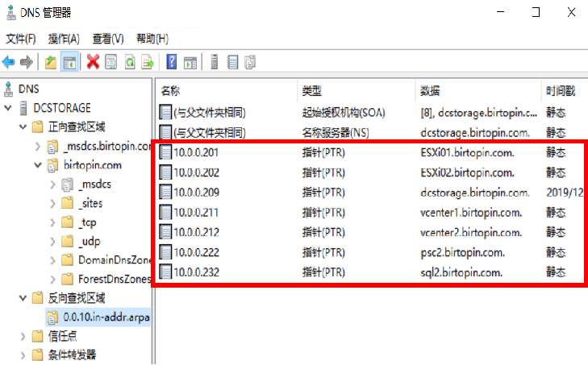
Task: Collapse the DCSTORAGE server node
Action: (8, 108)
